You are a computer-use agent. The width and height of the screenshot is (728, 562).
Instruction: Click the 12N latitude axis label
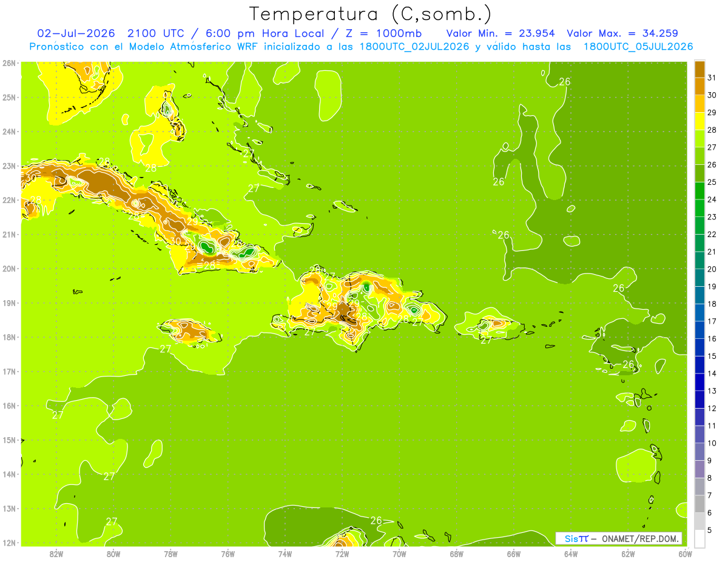(8, 543)
